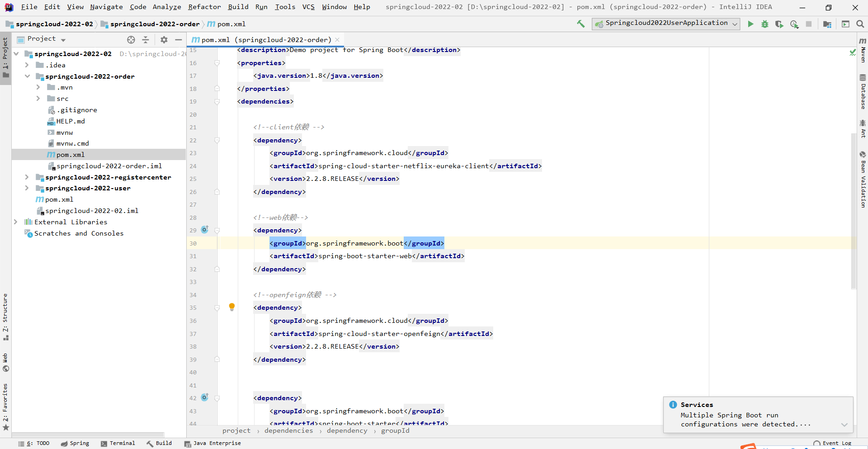Collapse the springcloud-2022-order module

[27, 76]
